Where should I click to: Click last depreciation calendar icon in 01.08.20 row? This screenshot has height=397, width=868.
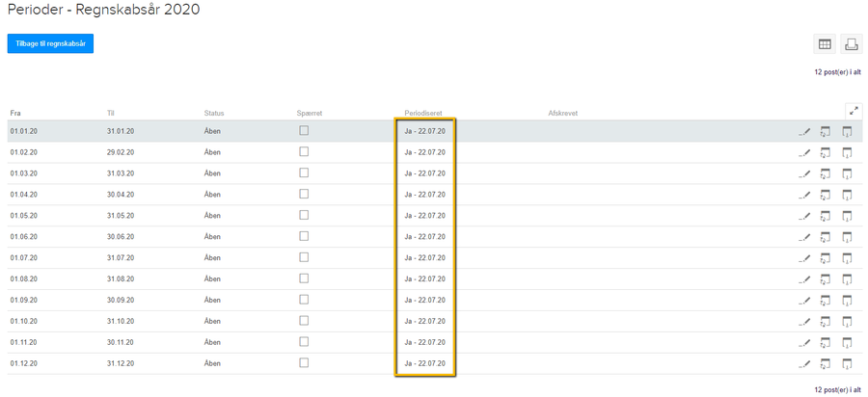coord(847,279)
